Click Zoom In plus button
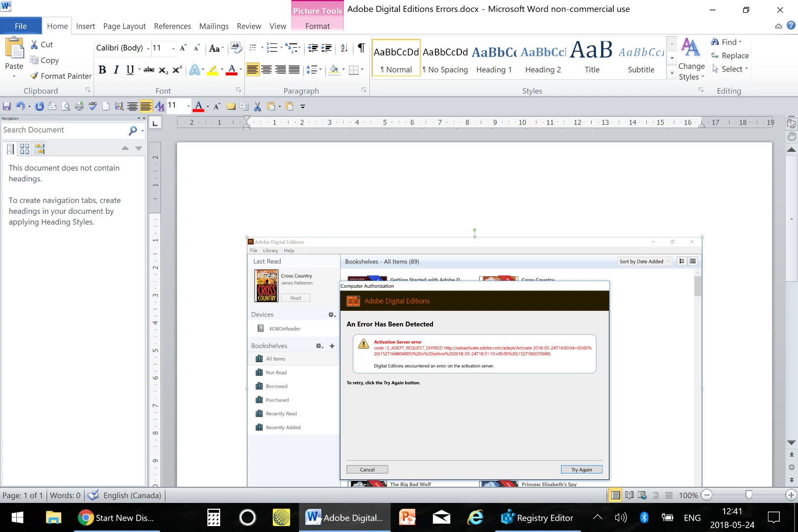Screen dimensions: 798x532 [791, 495]
